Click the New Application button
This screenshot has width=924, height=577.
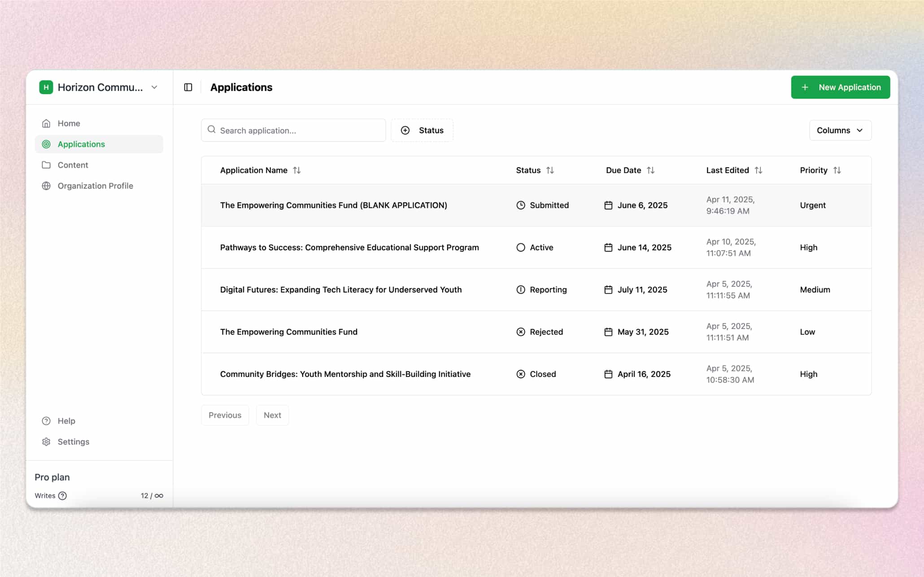840,87
